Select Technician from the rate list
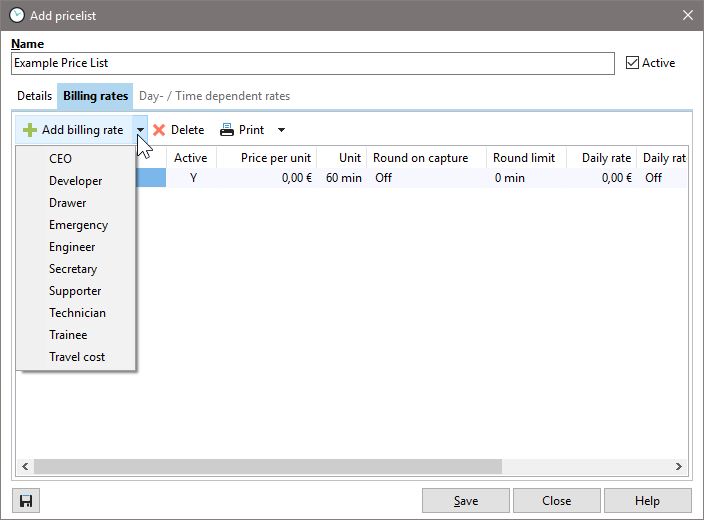 (77, 313)
